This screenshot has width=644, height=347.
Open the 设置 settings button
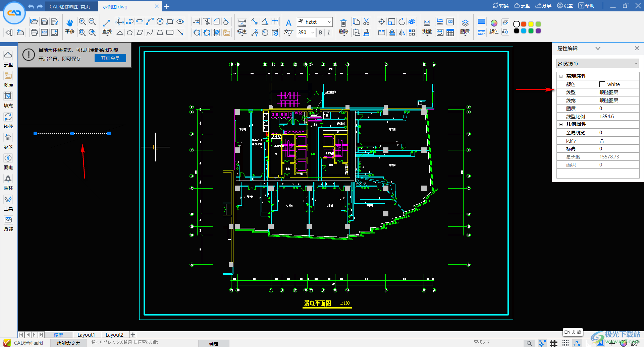tap(565, 6)
